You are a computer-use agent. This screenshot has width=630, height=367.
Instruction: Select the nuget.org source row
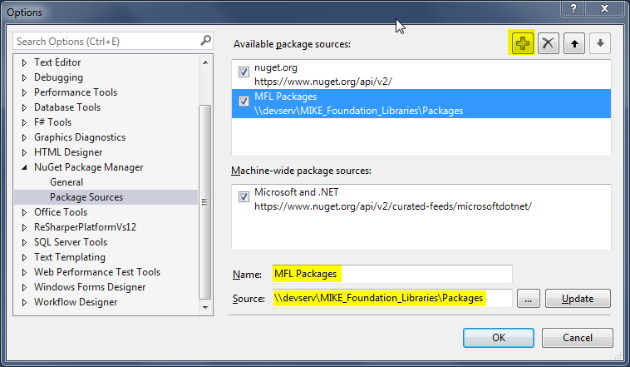pyautogui.click(x=421, y=75)
